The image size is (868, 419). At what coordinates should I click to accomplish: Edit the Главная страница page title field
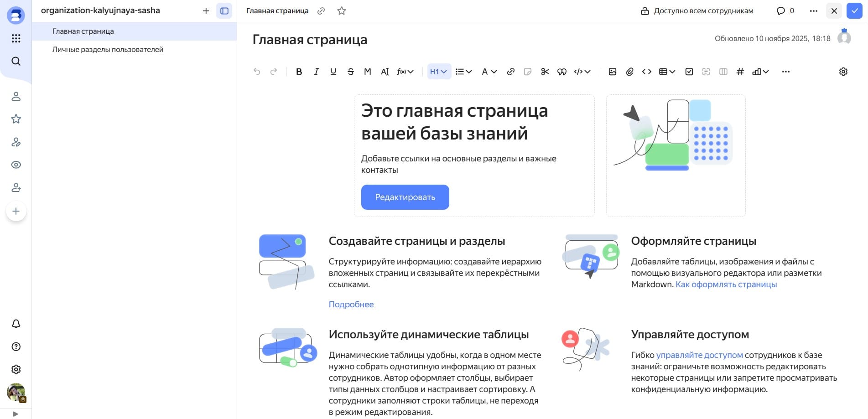tap(310, 40)
